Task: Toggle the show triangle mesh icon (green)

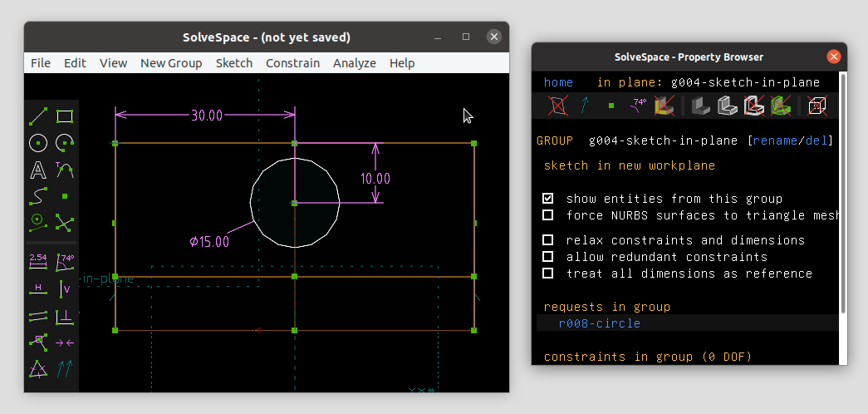Action: [781, 106]
